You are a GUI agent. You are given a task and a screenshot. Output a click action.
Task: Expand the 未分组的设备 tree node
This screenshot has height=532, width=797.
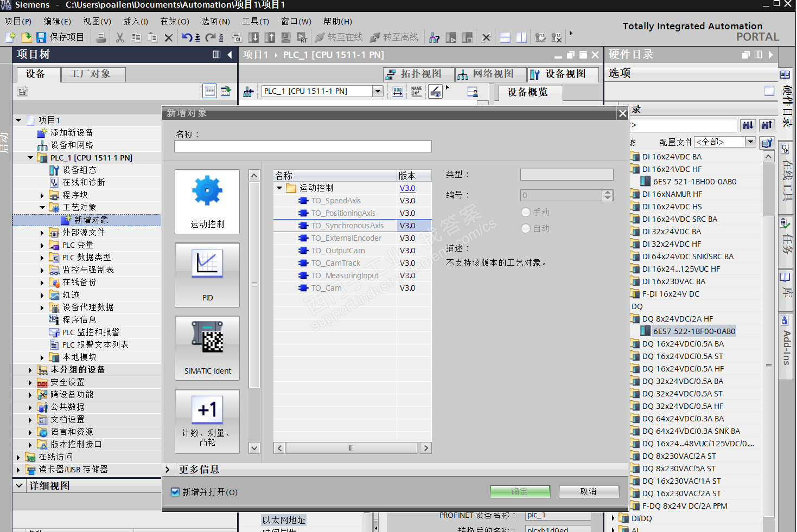[x=30, y=370]
